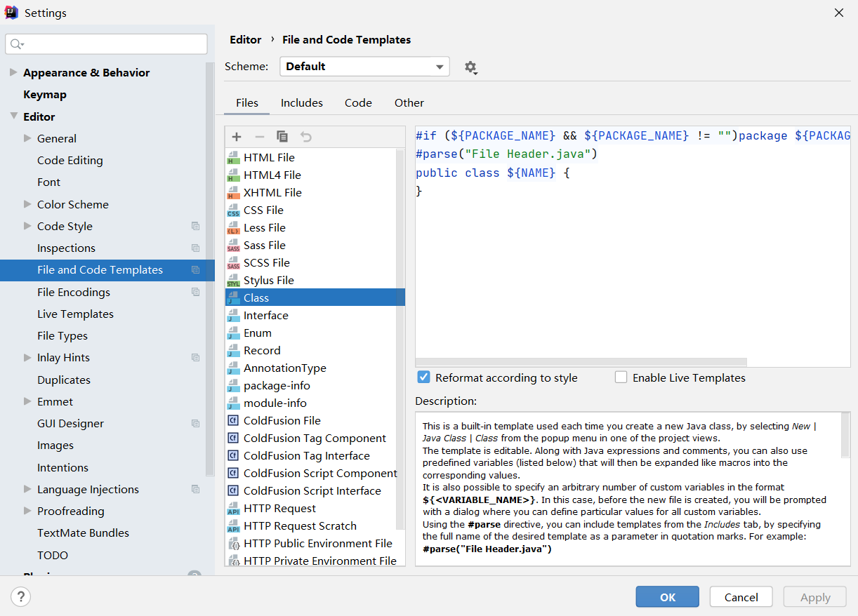Click the Add template plus icon
Viewport: 858px width, 616px height.
point(237,137)
